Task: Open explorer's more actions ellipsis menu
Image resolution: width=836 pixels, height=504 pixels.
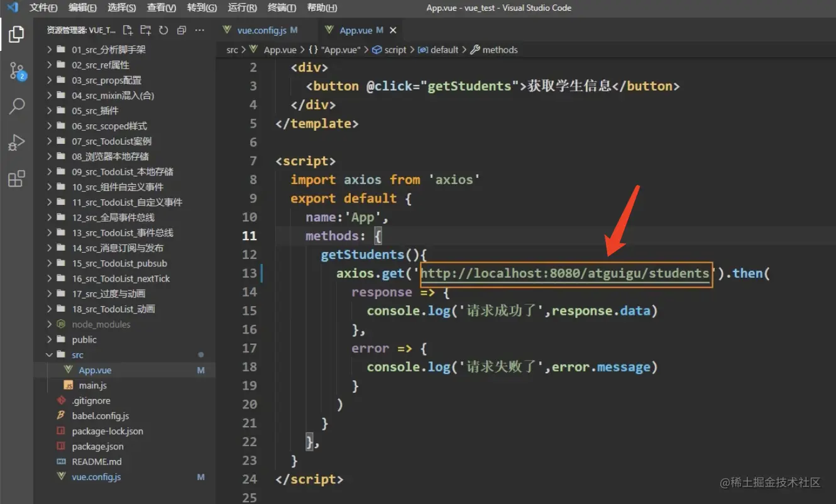Action: pyautogui.click(x=200, y=30)
